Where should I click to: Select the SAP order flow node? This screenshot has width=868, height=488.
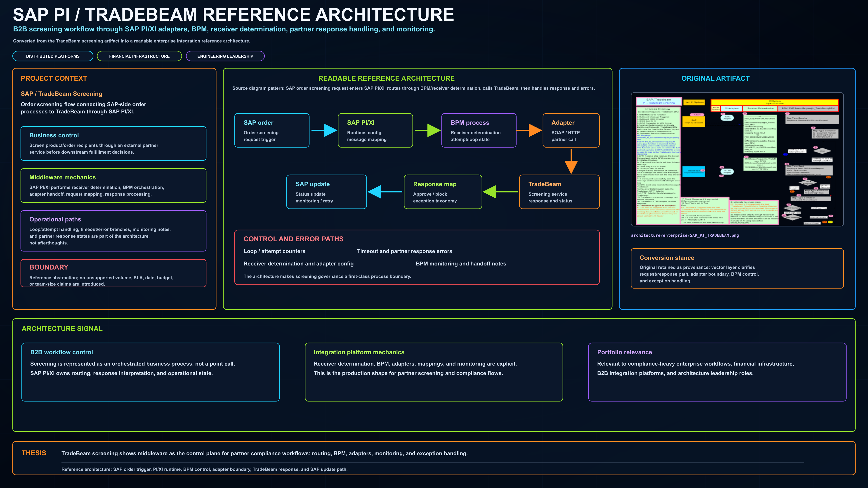point(271,130)
